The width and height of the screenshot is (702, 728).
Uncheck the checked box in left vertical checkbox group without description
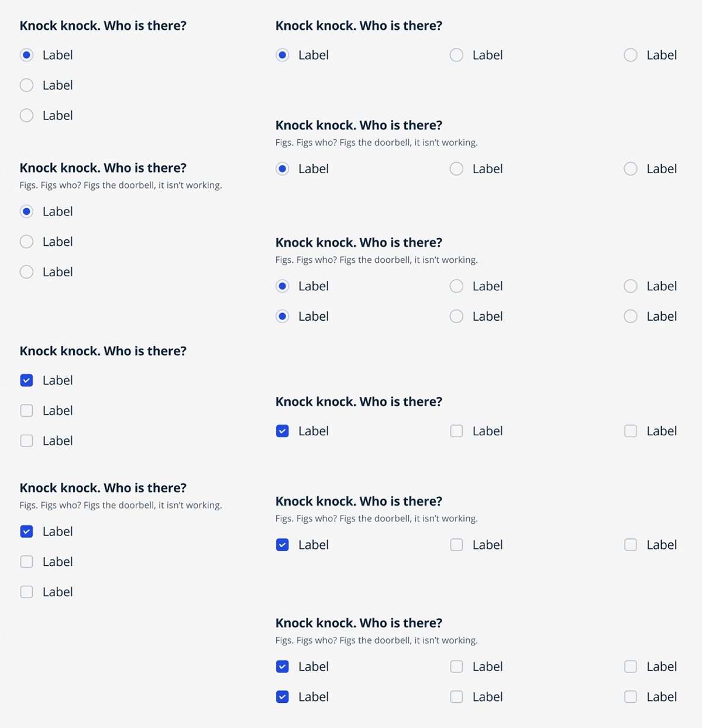click(26, 380)
